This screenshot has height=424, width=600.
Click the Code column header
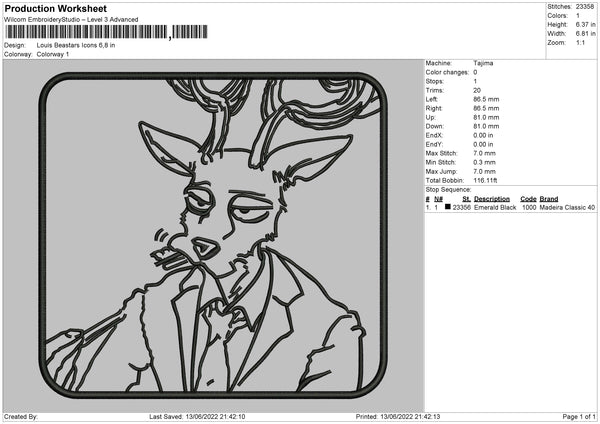click(529, 199)
